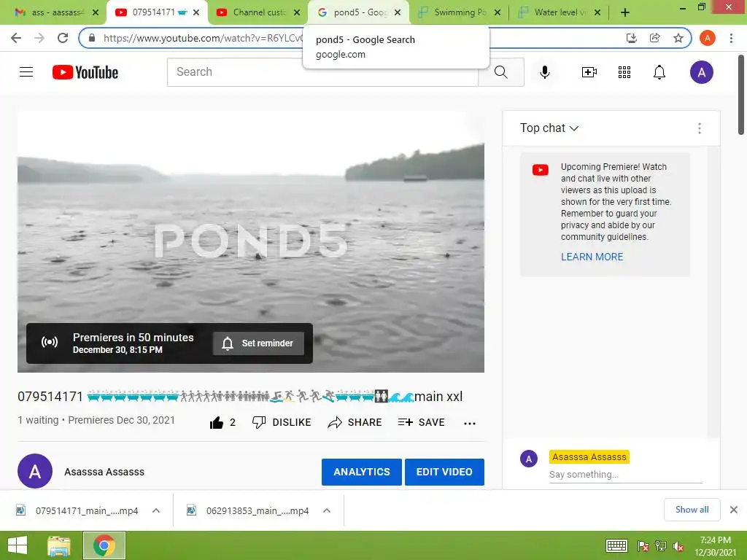Click the volume tray icon

point(678,546)
